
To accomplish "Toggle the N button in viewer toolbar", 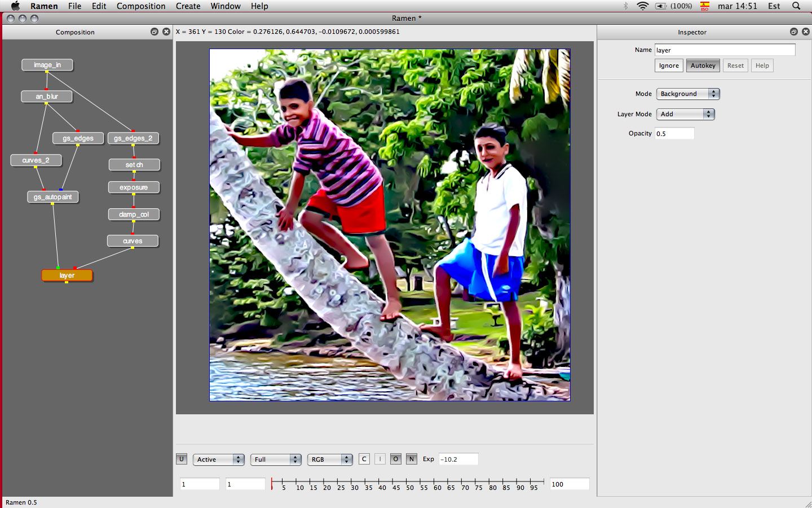I will click(x=412, y=459).
